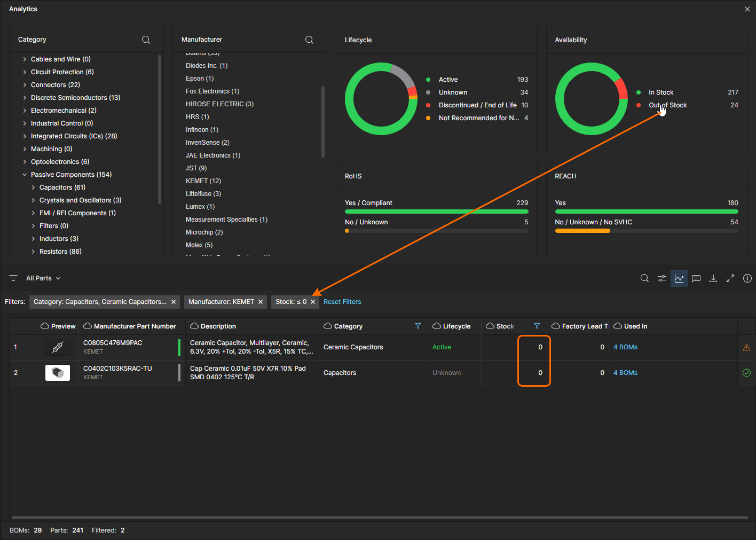Toggle the Stock column filter icon
Viewport: 756px width, 540px height.
537,326
